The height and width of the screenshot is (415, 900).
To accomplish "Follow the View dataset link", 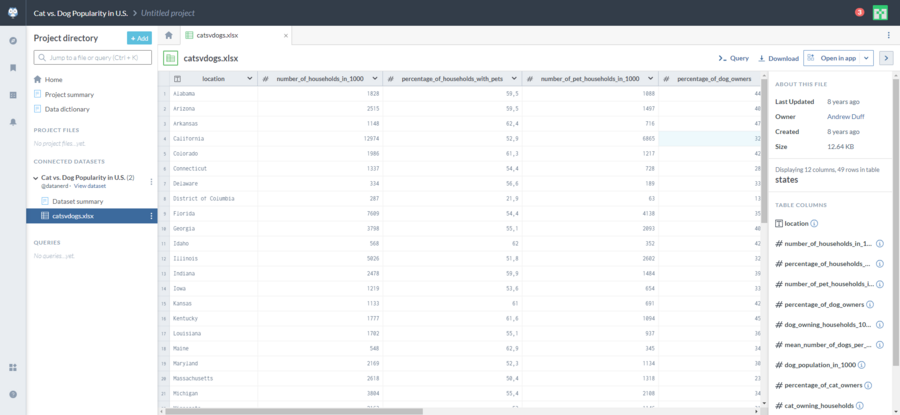I will (90, 186).
